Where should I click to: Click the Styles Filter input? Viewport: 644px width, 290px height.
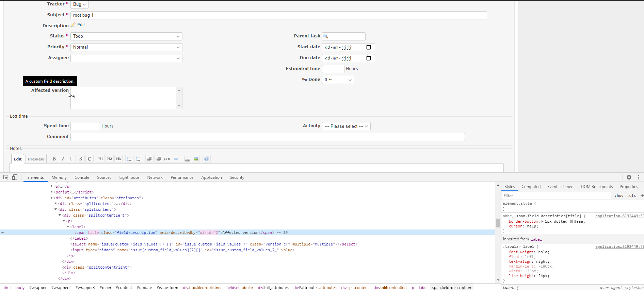557,196
